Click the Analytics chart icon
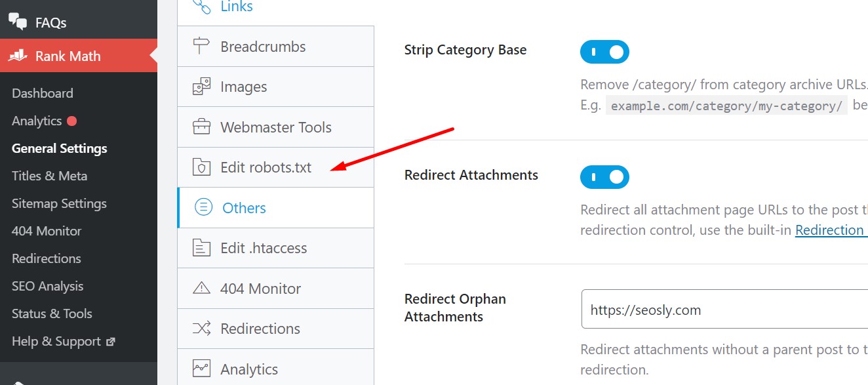This screenshot has width=868, height=385. point(201,369)
